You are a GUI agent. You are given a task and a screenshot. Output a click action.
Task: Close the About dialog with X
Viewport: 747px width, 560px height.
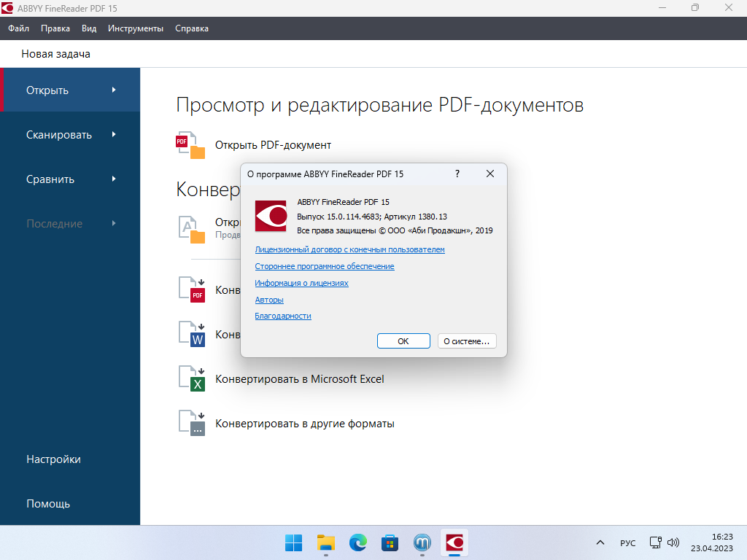pyautogui.click(x=489, y=174)
